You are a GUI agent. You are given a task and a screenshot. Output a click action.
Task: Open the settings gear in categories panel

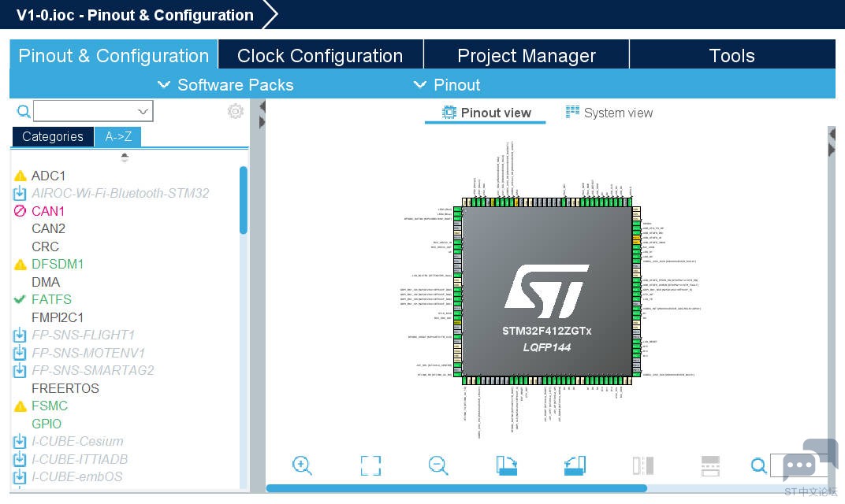tap(235, 111)
